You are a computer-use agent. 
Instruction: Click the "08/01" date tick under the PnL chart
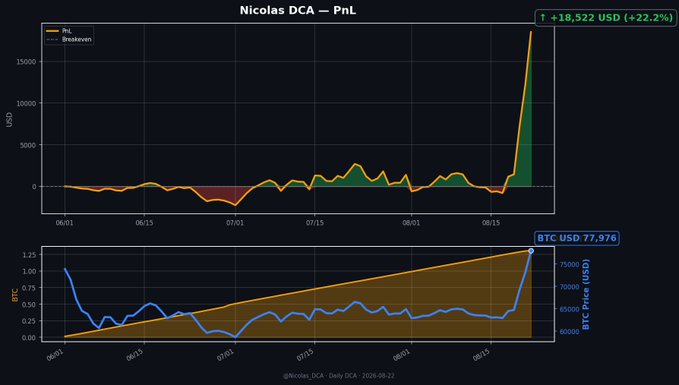(x=411, y=223)
